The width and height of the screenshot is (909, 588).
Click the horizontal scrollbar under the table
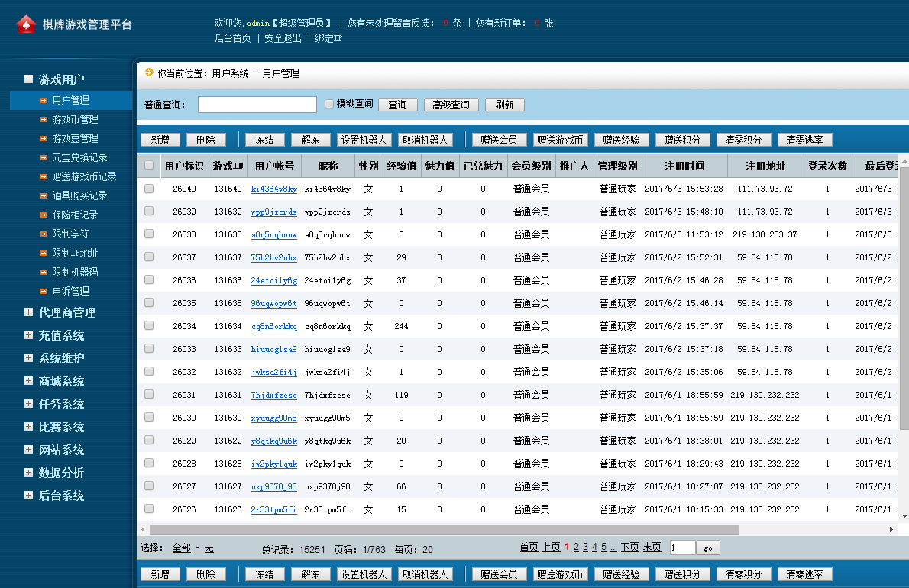click(444, 529)
